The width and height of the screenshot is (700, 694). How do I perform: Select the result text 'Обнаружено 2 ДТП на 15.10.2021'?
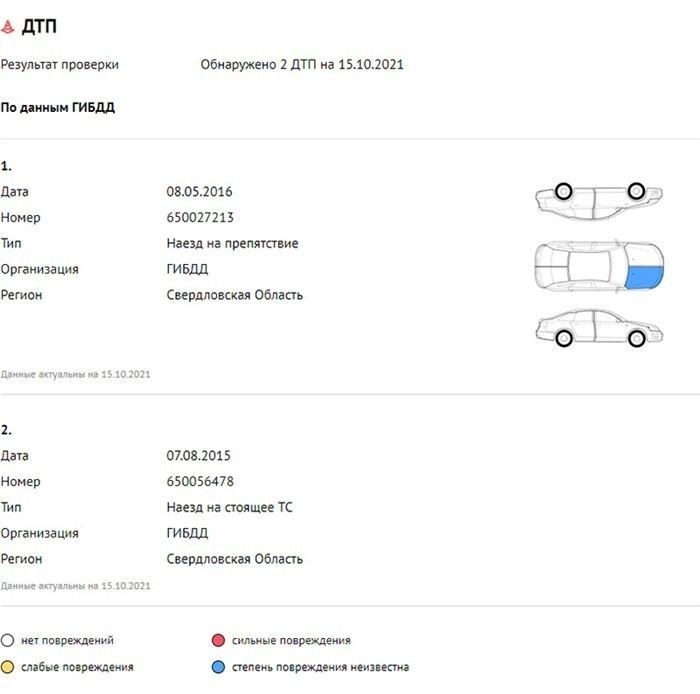click(302, 65)
